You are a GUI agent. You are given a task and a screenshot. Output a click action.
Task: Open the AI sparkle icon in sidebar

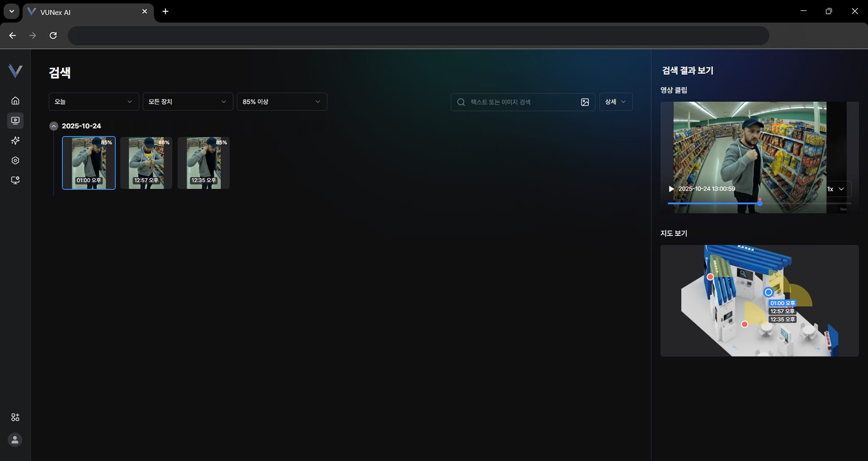15,141
